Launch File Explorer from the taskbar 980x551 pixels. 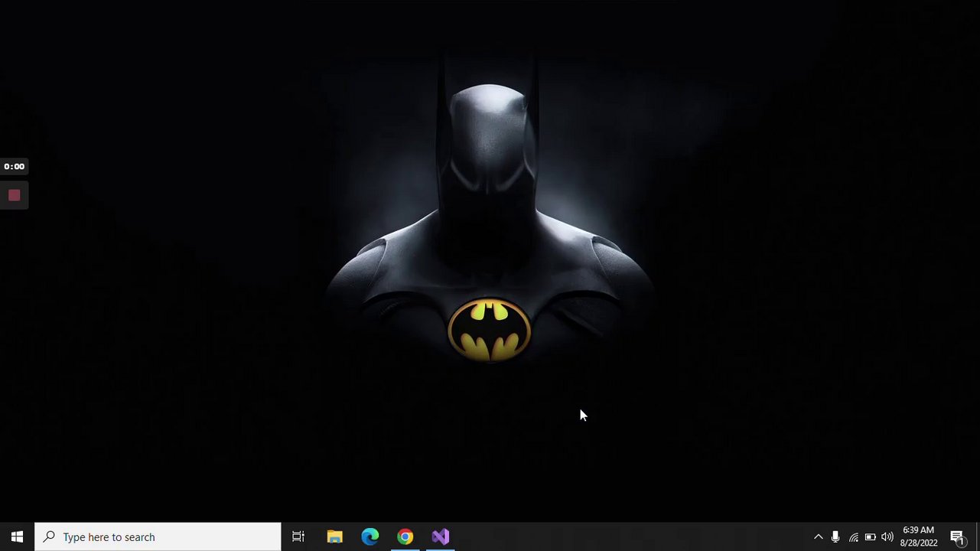334,537
